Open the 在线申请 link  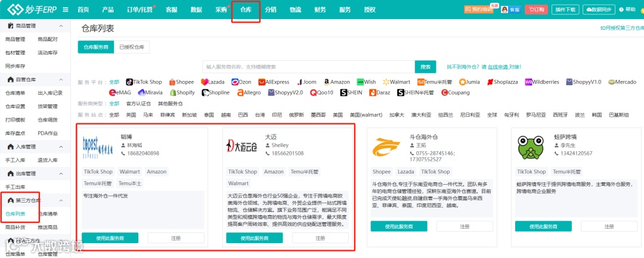point(498,67)
